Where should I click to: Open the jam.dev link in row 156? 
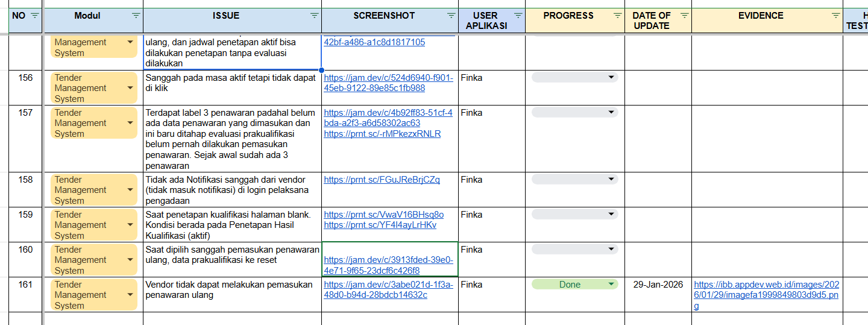(388, 83)
